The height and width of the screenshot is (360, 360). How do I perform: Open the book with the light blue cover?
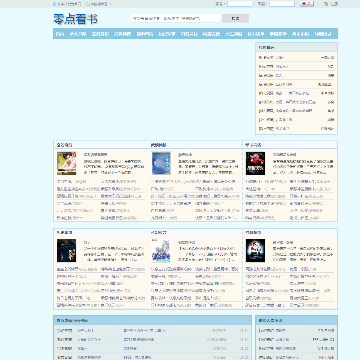point(161,163)
